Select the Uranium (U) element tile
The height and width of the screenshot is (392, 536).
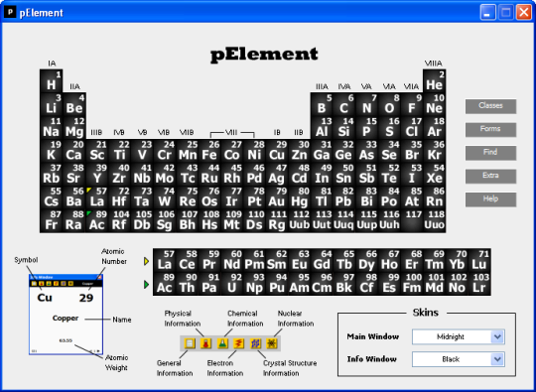[x=231, y=284]
